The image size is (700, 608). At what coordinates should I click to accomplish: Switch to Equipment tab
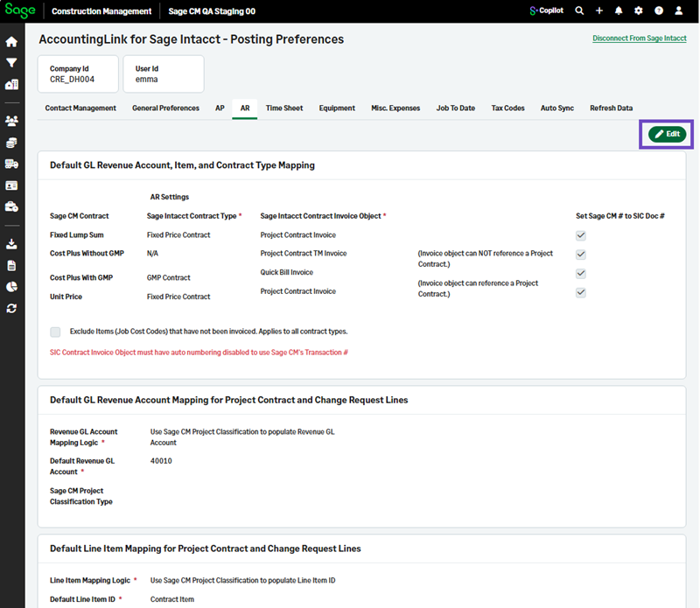337,108
